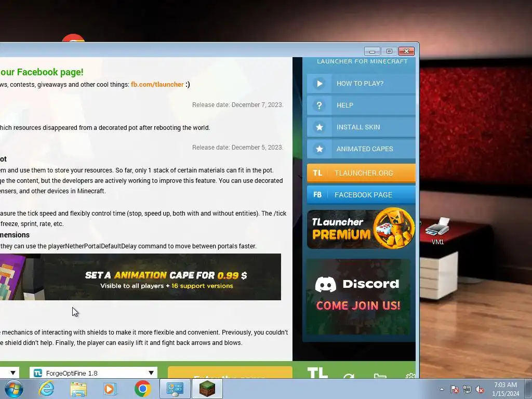This screenshot has height=399, width=532.
Task: Click the Release date: December 5, 2023 text
Action: coord(237,147)
